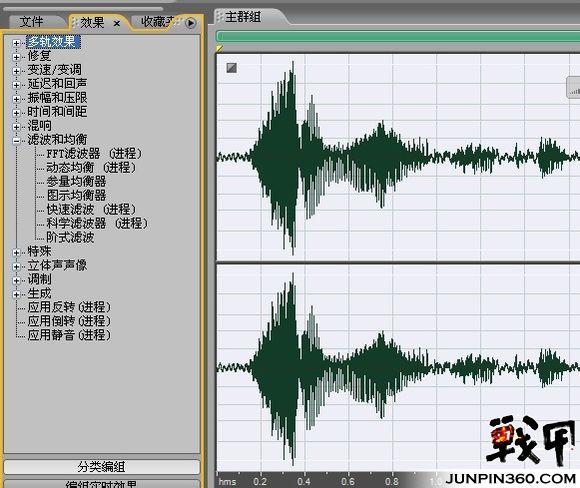Close the 效果 tab with x
Screen dimensions: 580x488
[117, 24]
